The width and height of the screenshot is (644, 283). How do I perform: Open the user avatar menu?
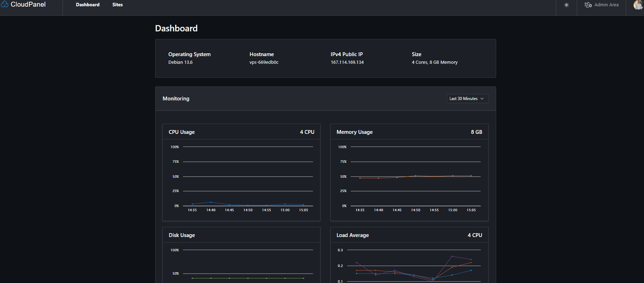pyautogui.click(x=638, y=5)
